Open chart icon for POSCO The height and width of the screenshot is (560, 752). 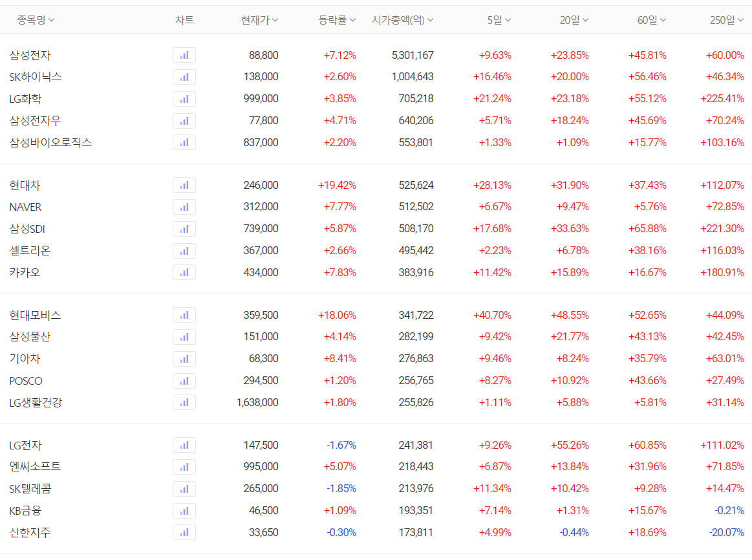184,381
